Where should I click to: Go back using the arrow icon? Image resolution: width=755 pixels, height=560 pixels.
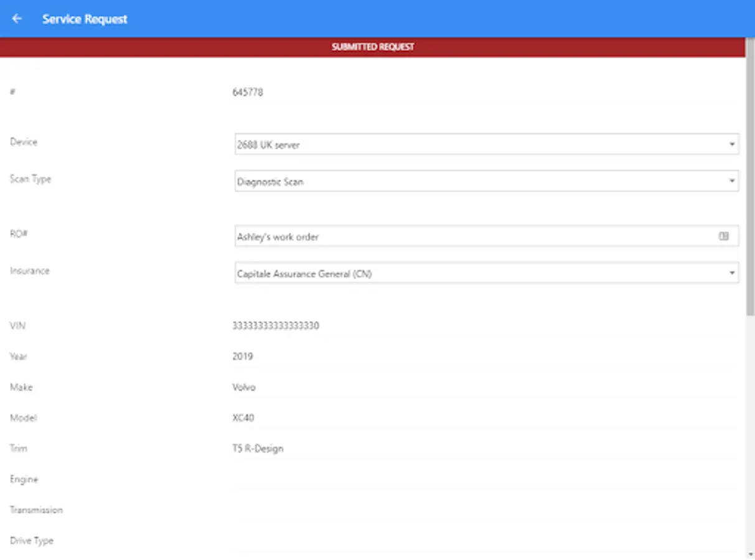[x=17, y=19]
